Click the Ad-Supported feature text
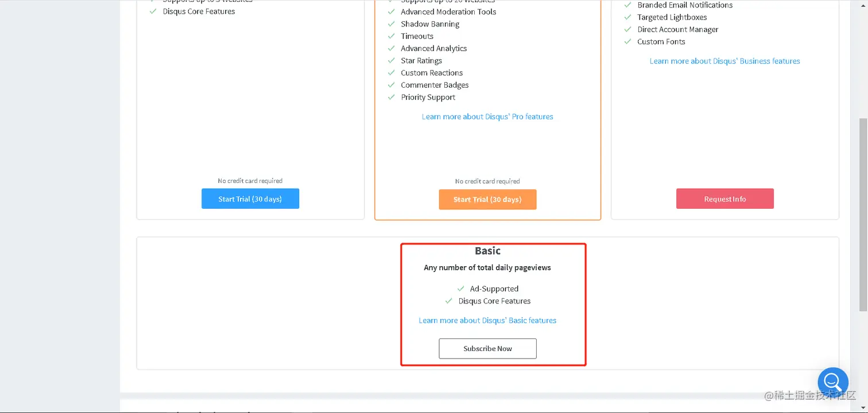Image resolution: width=868 pixels, height=413 pixels. click(494, 289)
